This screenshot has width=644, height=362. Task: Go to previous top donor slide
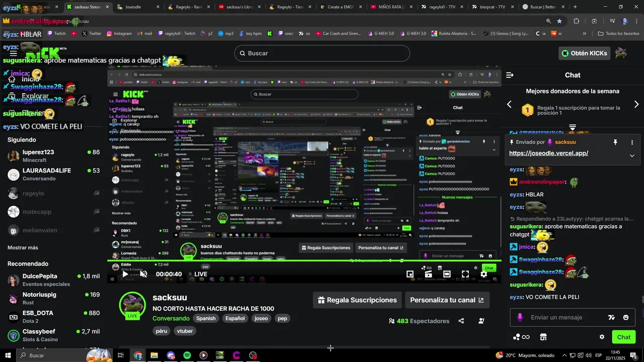[509, 104]
